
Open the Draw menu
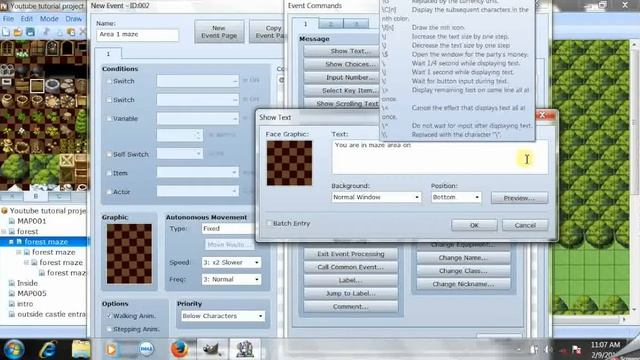(x=73, y=19)
